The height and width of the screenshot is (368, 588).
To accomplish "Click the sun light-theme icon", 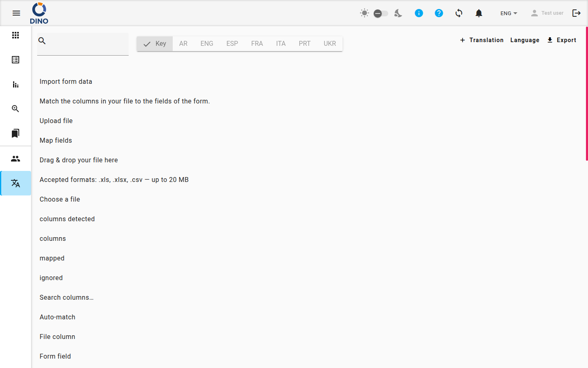I will point(365,13).
